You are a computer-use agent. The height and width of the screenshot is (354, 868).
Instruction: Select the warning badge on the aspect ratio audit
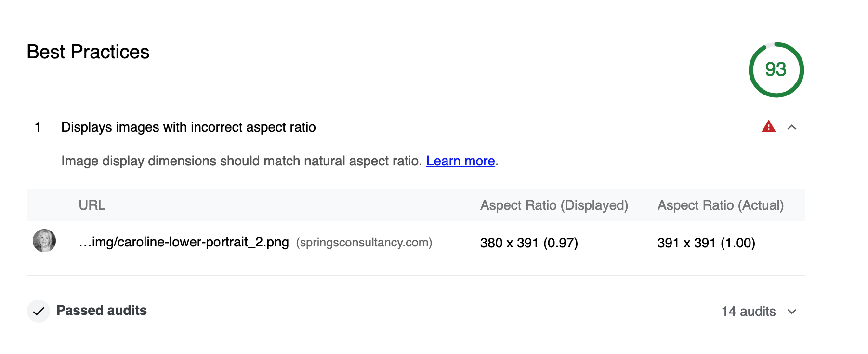(769, 126)
